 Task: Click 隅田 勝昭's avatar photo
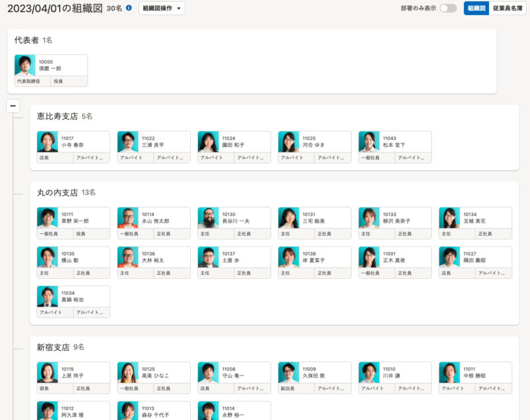tap(449, 257)
